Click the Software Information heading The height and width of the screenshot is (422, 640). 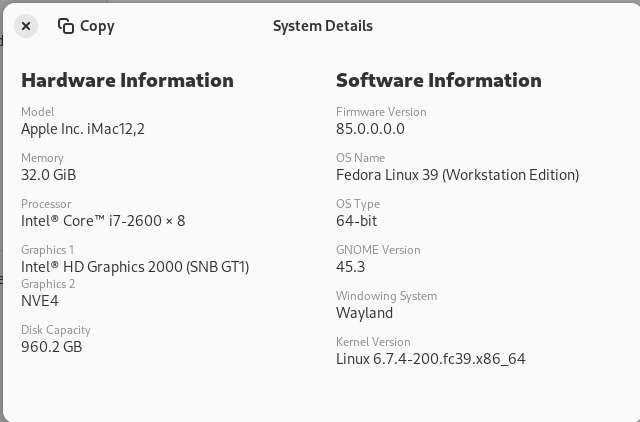438,80
